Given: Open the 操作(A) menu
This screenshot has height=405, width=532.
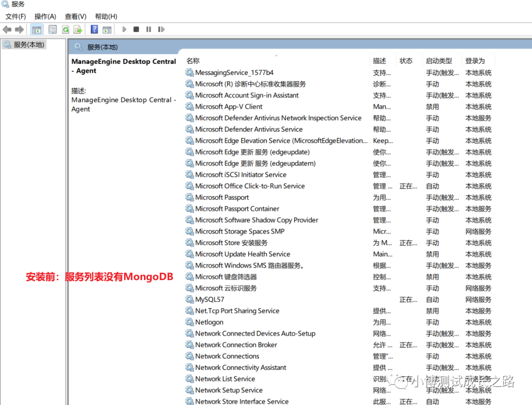Looking at the screenshot, I should (x=45, y=16).
